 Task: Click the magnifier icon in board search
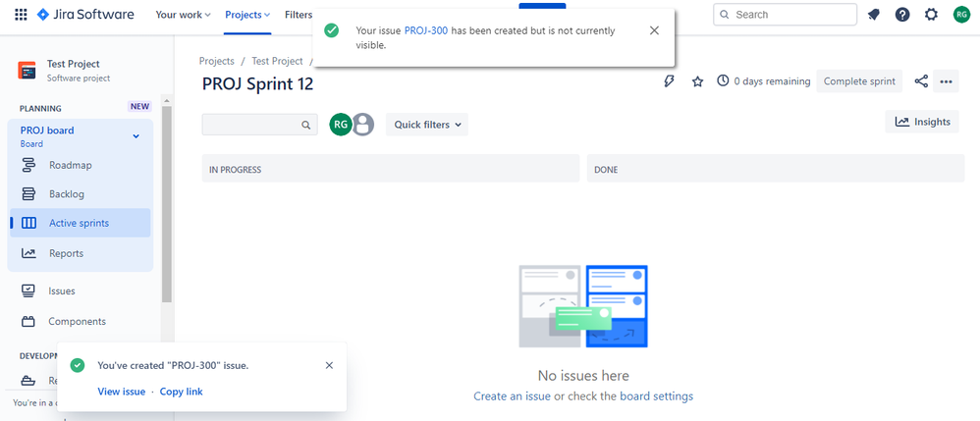point(306,125)
